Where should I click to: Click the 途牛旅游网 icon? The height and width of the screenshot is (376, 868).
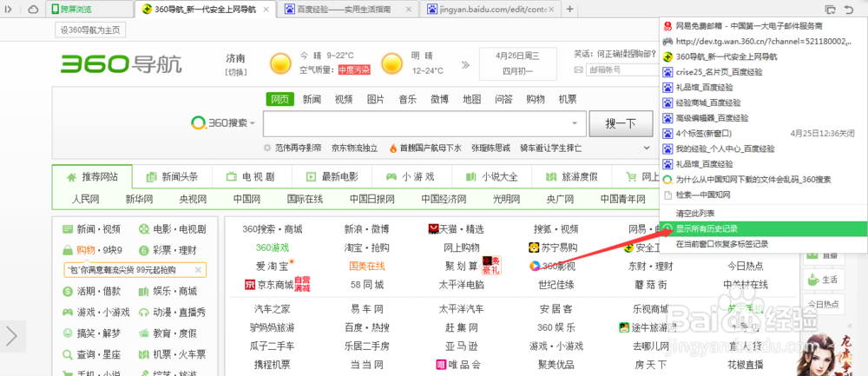tap(624, 327)
